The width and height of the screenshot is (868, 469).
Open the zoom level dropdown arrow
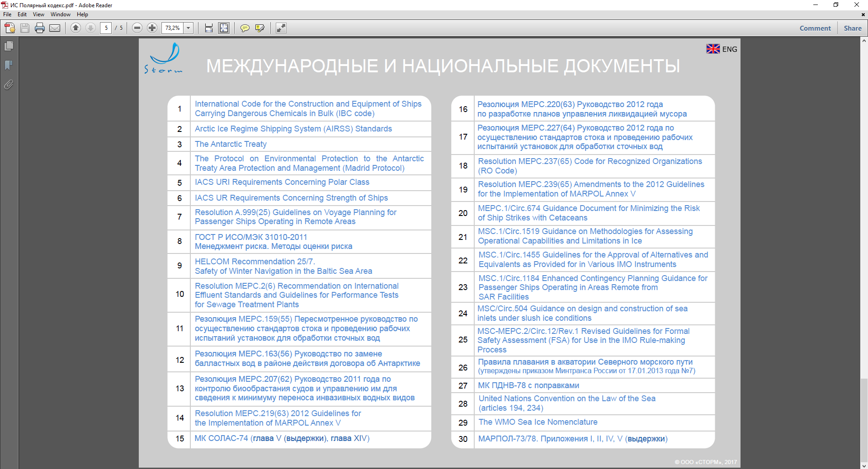(189, 28)
